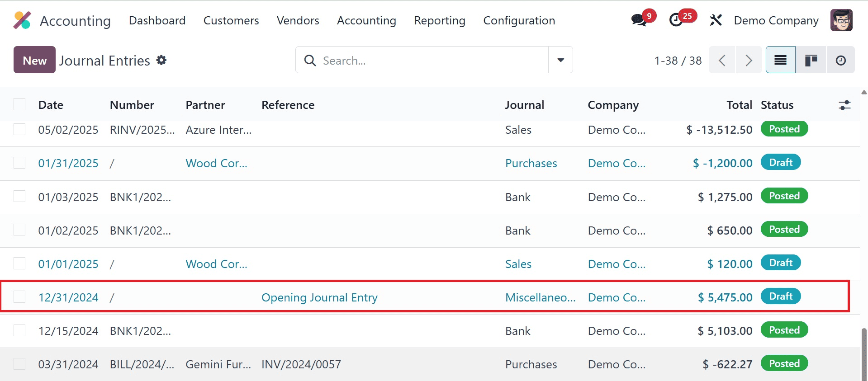Open optional columns adjustment icon
The width and height of the screenshot is (868, 381).
[844, 105]
